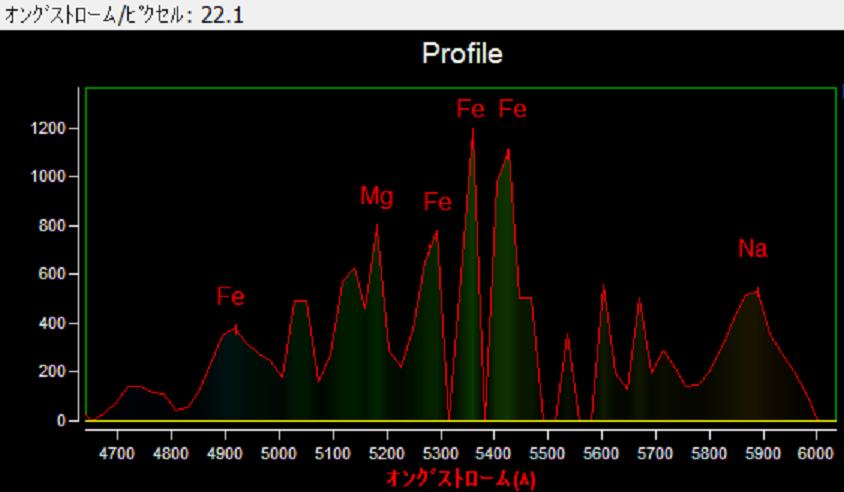Click the Fe label just right of Mg
This screenshot has width=844, height=492.
click(437, 202)
